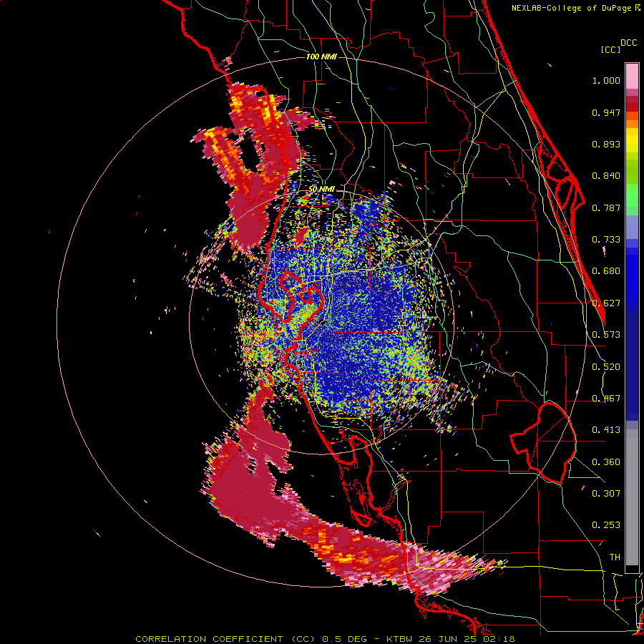Viewport: 644px width, 644px height.
Task: Click the 0.307 color scale value
Action: [606, 494]
